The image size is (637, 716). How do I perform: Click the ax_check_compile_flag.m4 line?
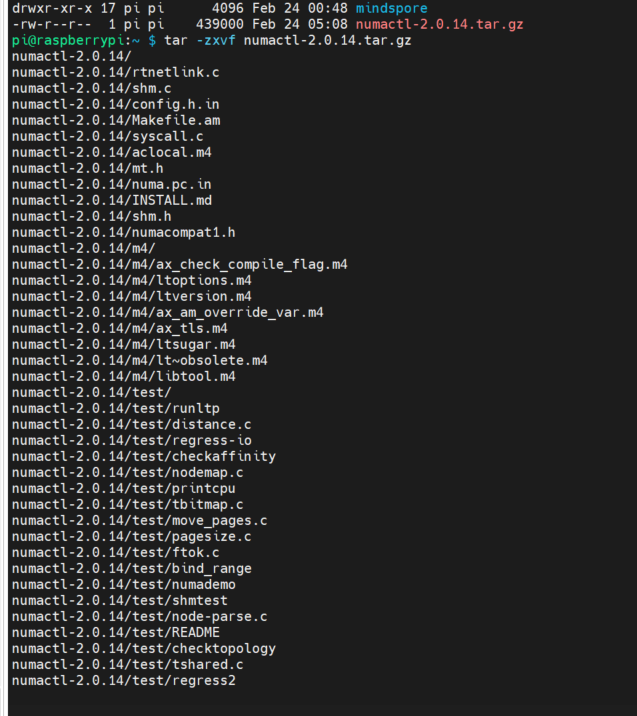(179, 264)
